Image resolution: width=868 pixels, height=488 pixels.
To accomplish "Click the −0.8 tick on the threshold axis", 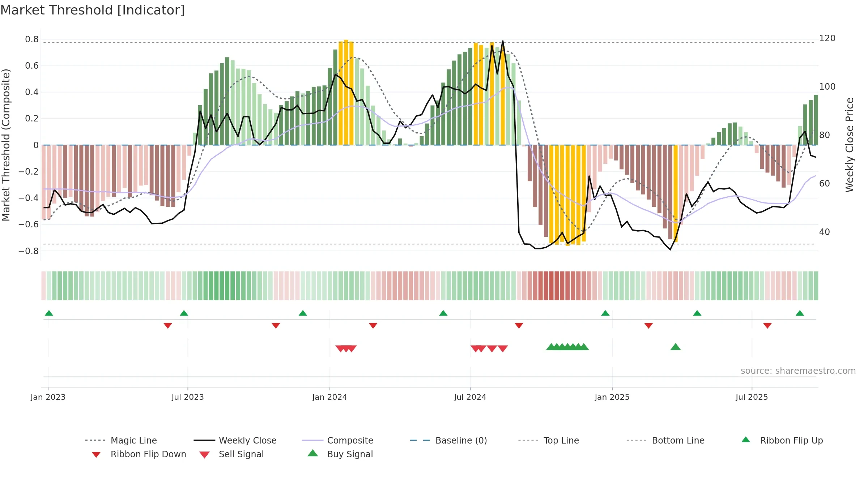I will (29, 251).
